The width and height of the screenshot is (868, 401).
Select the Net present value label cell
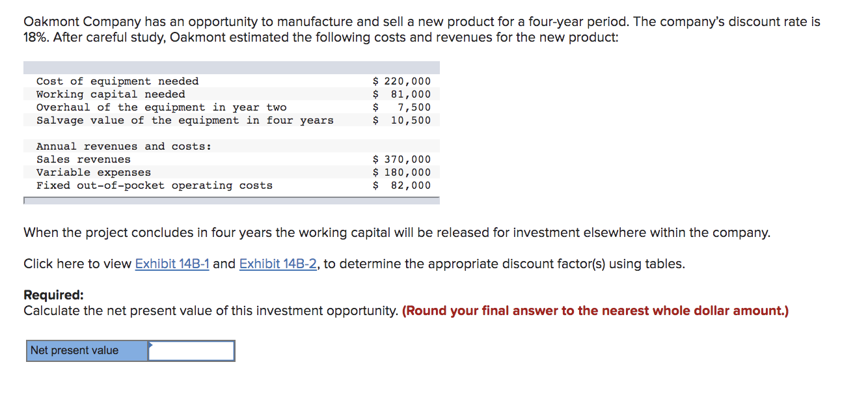[87, 351]
